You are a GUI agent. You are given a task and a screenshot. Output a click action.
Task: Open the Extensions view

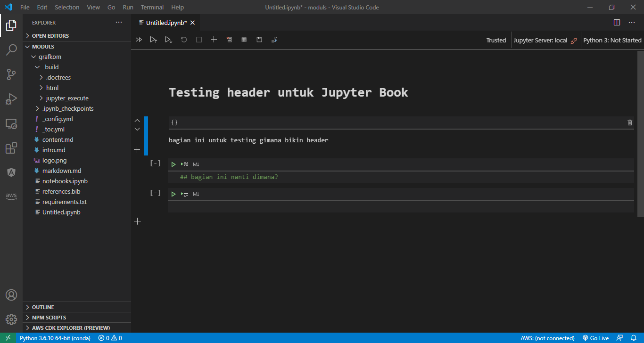click(11, 148)
